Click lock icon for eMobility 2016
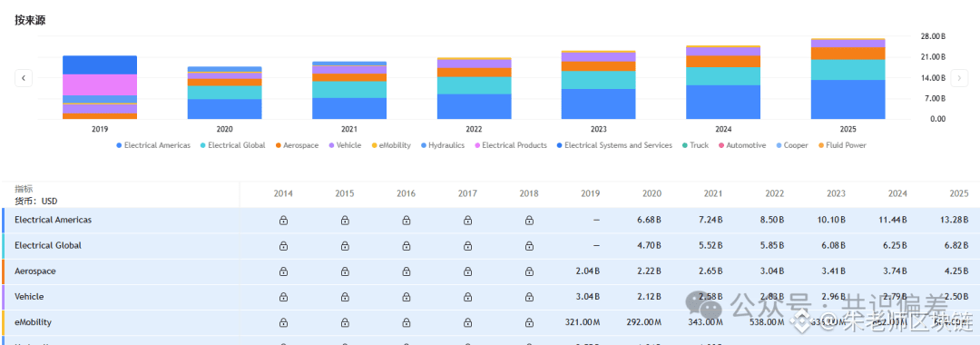980x345 pixels. pyautogui.click(x=407, y=322)
